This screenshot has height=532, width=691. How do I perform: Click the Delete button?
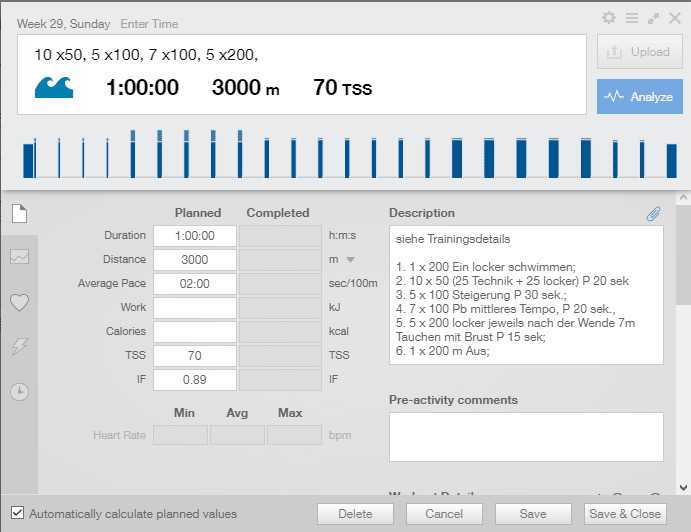click(355, 514)
